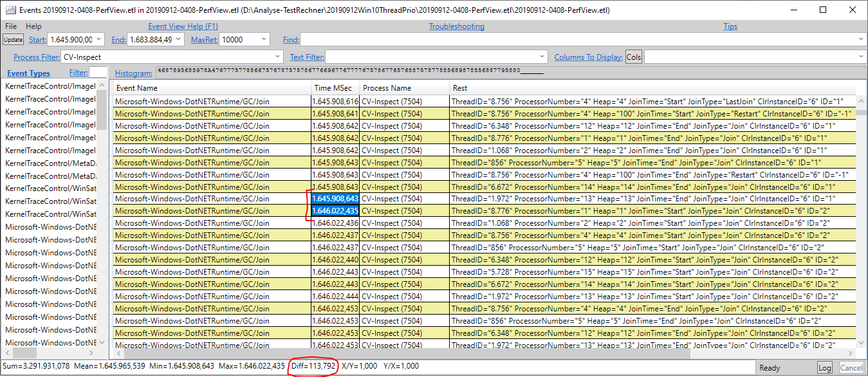Open the Start time dropdown
Viewport: 868px width, 377px height.
(99, 39)
